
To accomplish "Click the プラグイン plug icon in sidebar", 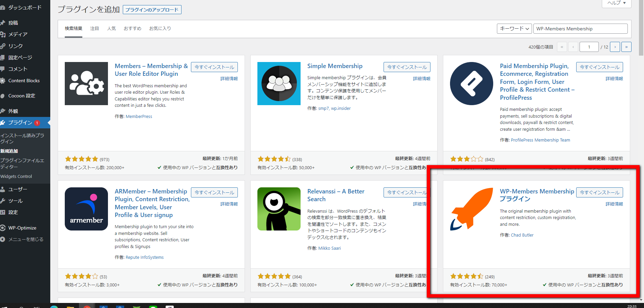I will [2, 123].
